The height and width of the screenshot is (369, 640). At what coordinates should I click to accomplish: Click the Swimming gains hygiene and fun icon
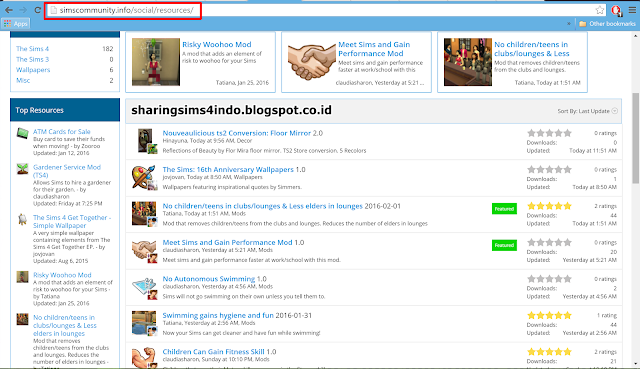[144, 323]
